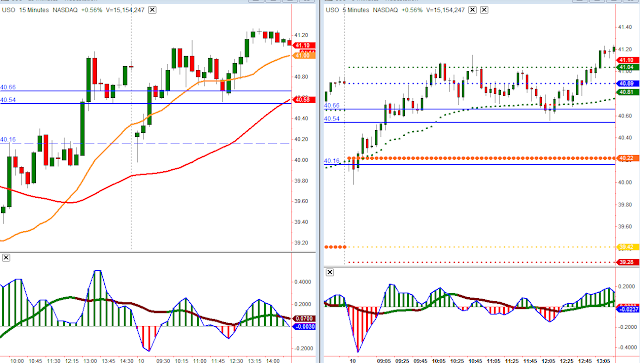Viewport: 640px width, 363px height.
Task: Select red 40.58 moving average tag
Action: (x=304, y=100)
